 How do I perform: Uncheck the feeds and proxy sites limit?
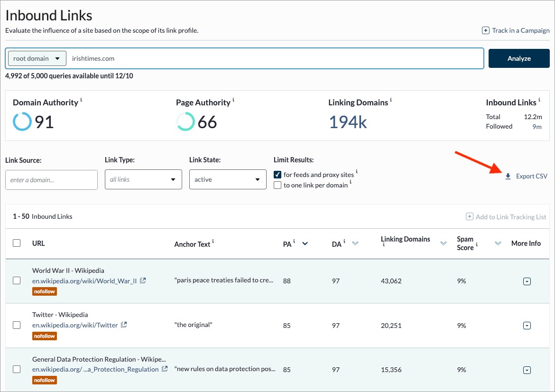[x=277, y=175]
